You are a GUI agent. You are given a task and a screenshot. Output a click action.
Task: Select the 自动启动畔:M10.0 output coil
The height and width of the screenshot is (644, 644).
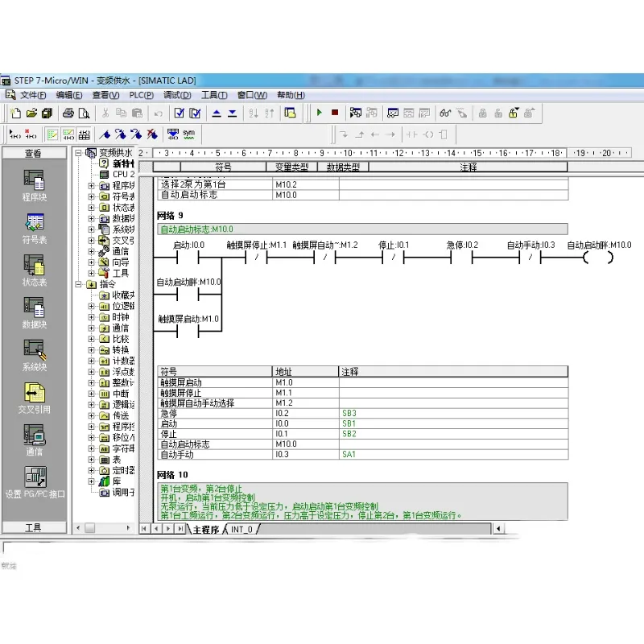(599, 258)
